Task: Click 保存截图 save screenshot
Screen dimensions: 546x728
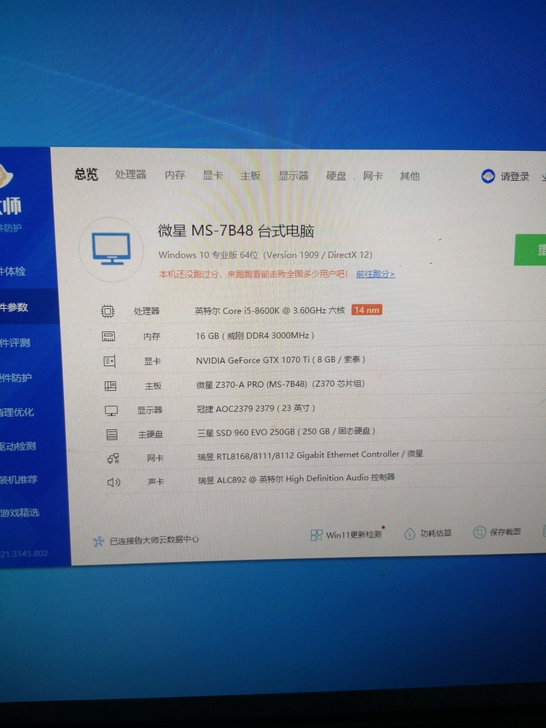Action: click(505, 532)
